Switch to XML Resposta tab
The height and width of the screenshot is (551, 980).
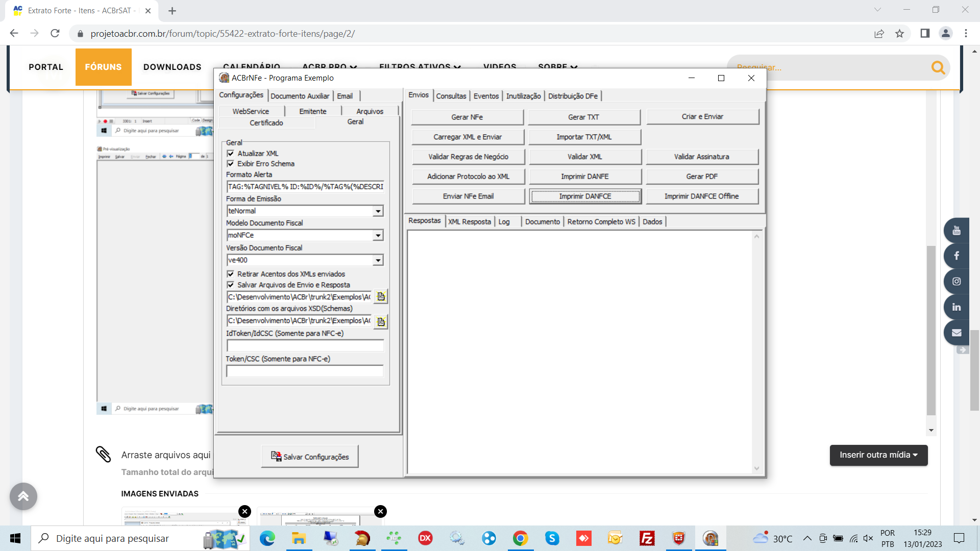click(470, 221)
